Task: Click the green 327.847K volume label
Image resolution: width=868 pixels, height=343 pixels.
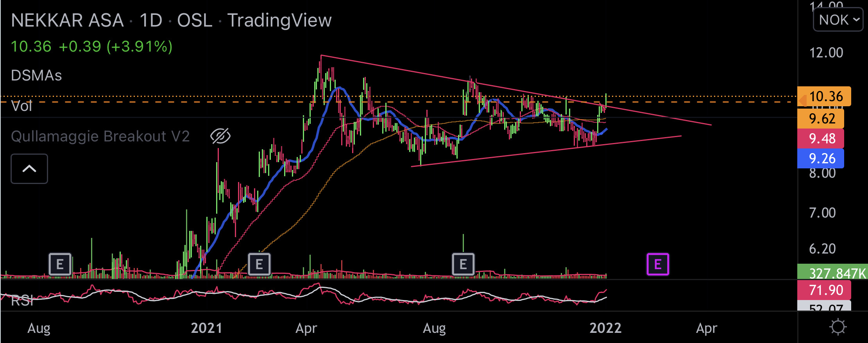Action: pyautogui.click(x=832, y=273)
